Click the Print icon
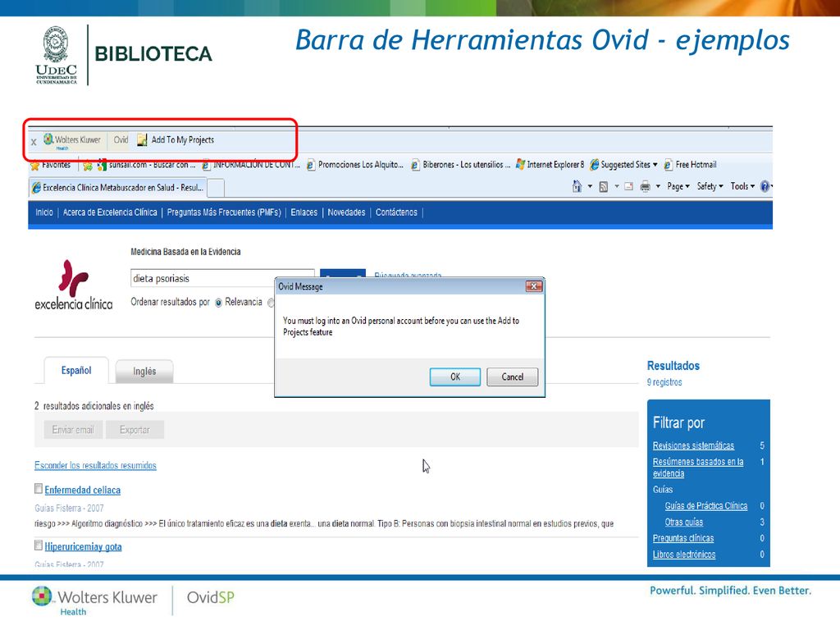 (x=645, y=186)
